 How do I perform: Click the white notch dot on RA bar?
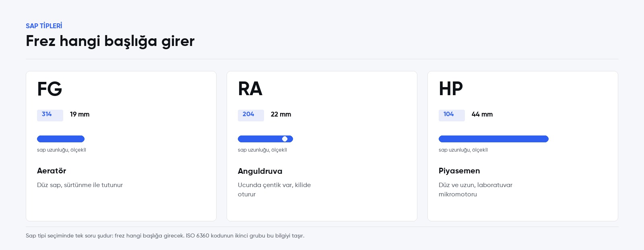pos(285,139)
